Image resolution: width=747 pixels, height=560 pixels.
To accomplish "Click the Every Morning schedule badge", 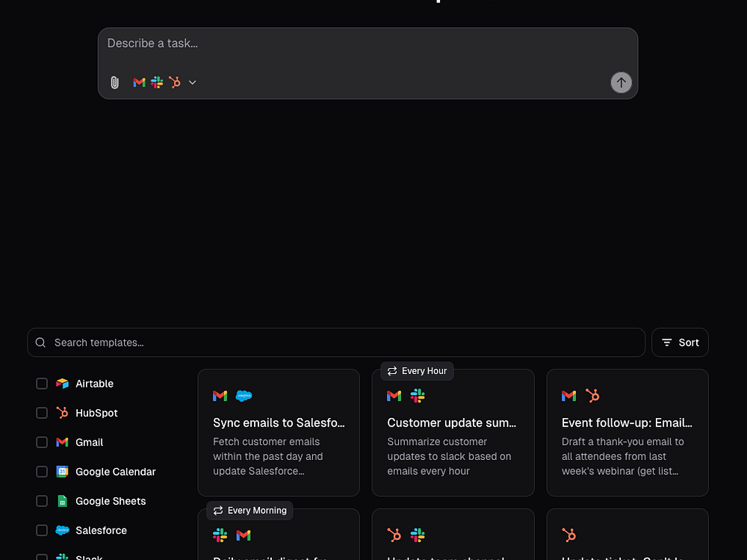I will coord(249,511).
